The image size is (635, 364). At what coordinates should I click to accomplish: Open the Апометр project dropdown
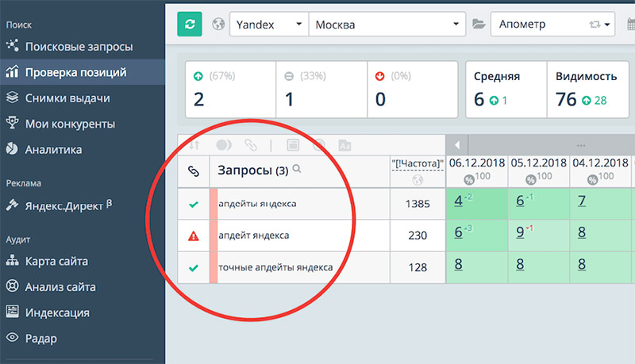552,25
